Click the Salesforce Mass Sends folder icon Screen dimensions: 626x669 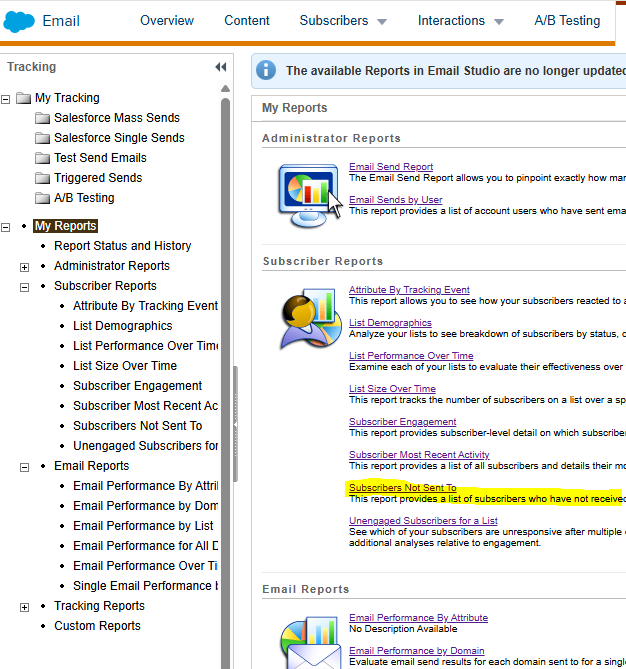[x=42, y=118]
